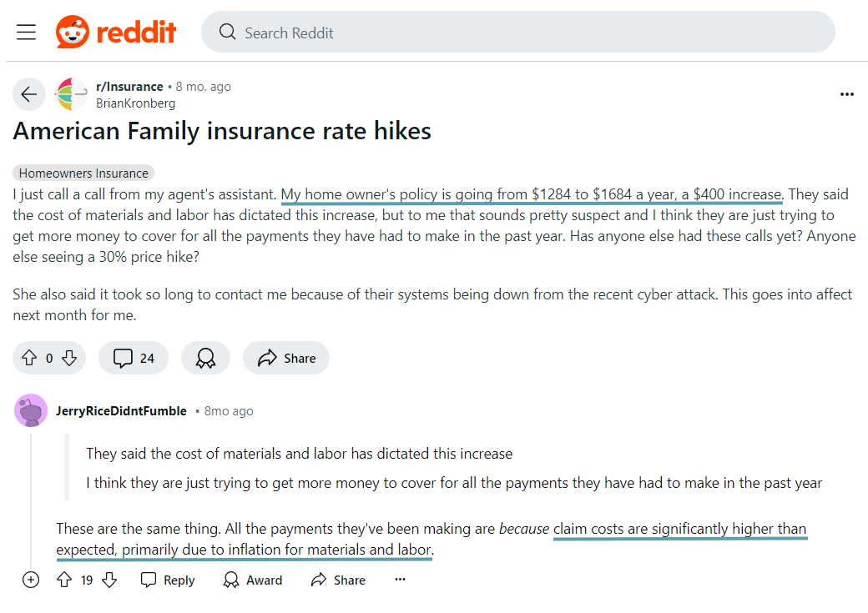Viewport: 868px width, 613px height.
Task: Click the post's '8 mo. ago' timestamp
Action: pos(203,87)
